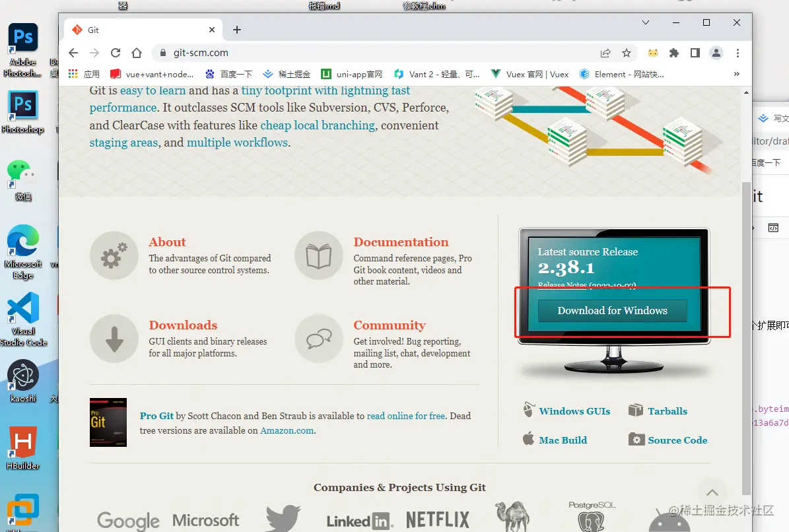Click cheap local branching link
This screenshot has width=789, height=532.
[x=318, y=125]
